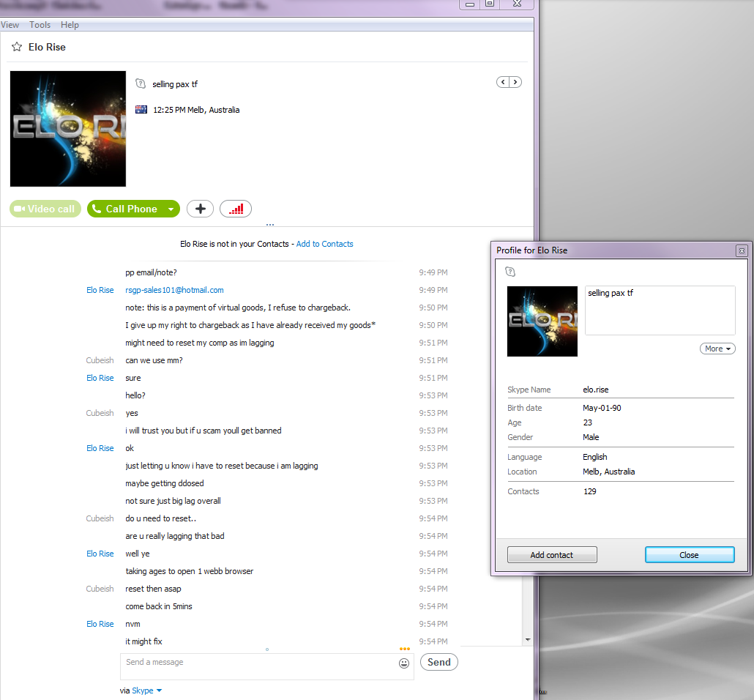Go to previous conversation with the left arrow
This screenshot has height=700, width=754.
(503, 82)
